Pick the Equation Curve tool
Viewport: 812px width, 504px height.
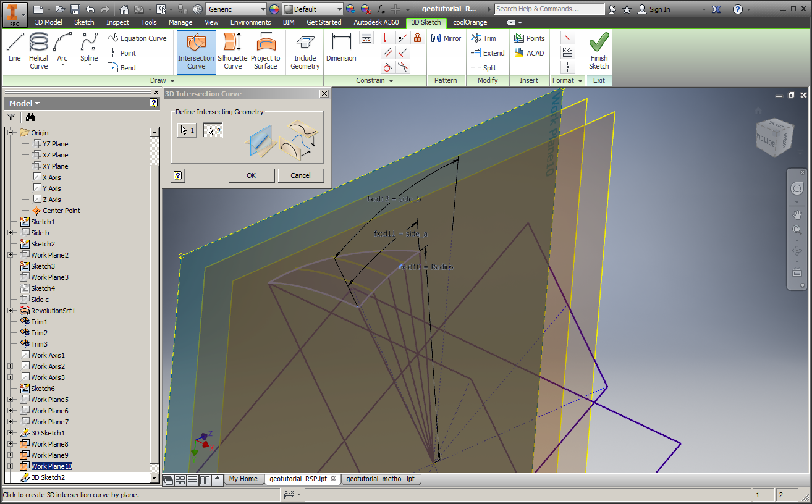click(137, 38)
